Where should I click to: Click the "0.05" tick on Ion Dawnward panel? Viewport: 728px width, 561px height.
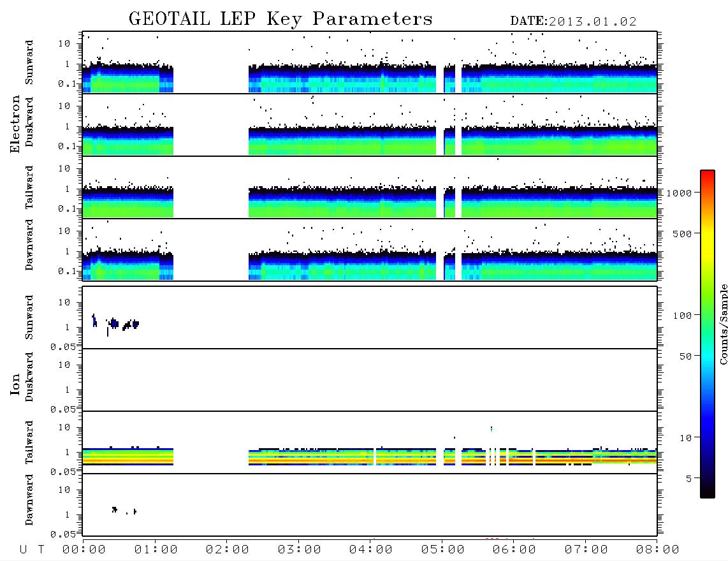pos(62,534)
